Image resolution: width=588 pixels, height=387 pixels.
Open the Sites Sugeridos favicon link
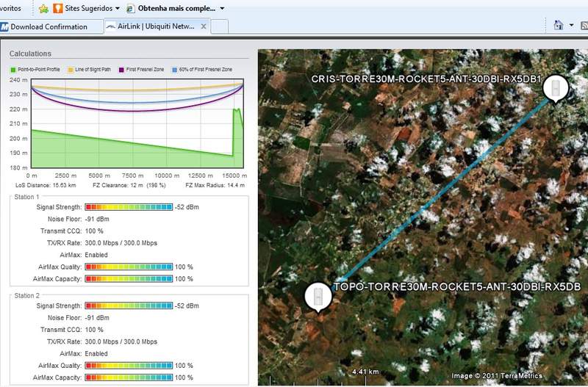point(58,8)
